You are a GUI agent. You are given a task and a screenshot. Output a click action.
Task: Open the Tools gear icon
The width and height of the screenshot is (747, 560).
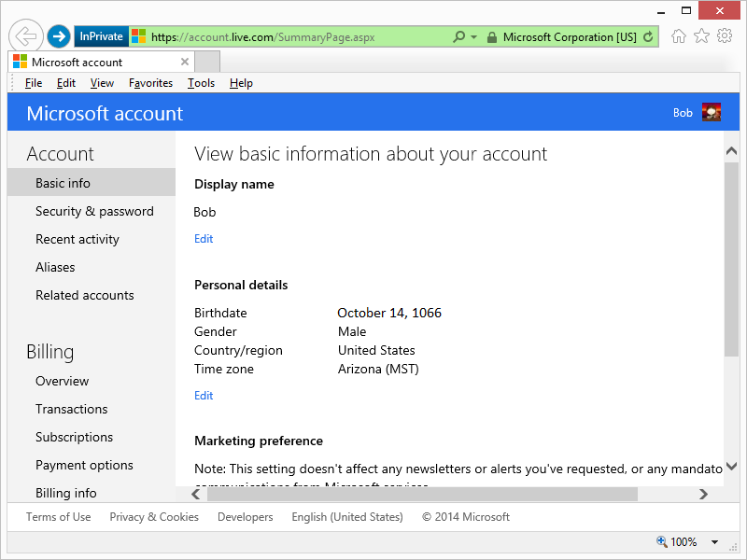point(725,36)
